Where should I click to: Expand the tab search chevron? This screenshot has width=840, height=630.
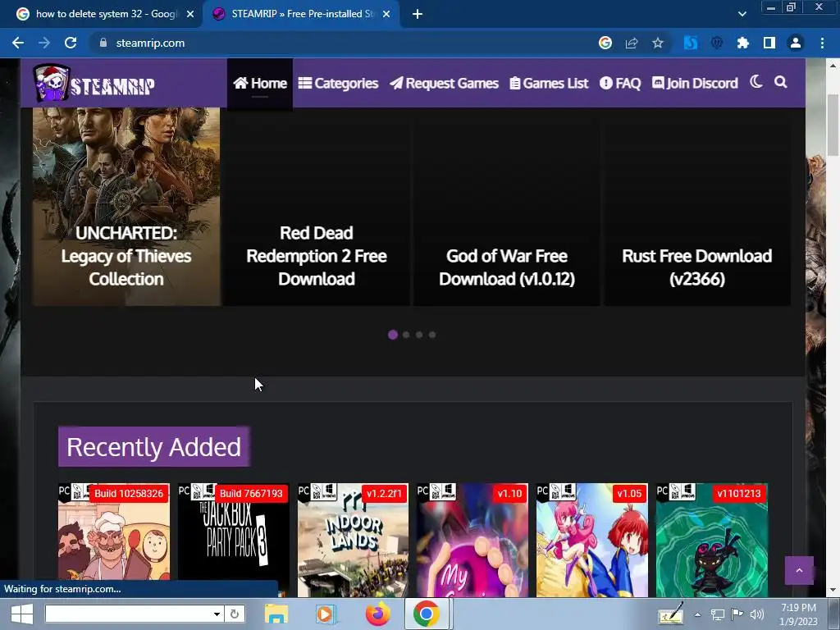point(742,14)
